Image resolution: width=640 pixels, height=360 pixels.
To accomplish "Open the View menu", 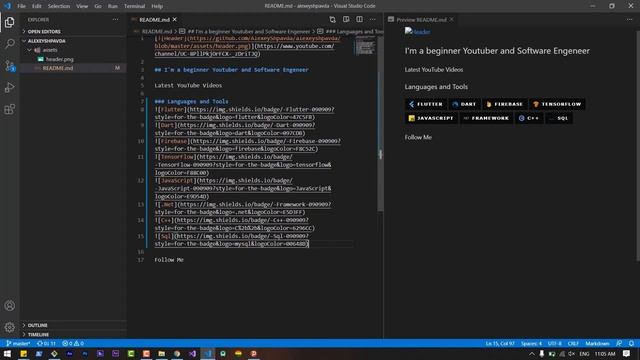I will [82, 6].
